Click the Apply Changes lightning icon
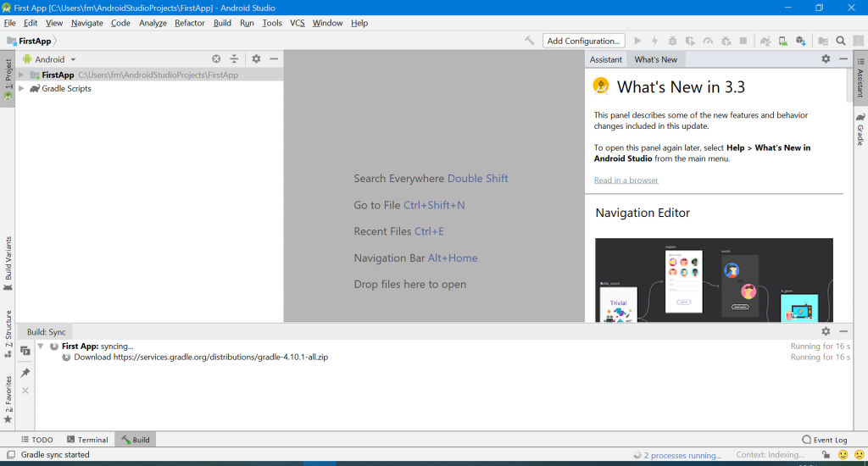Screen dimensions: 868x466 pyautogui.click(x=655, y=41)
